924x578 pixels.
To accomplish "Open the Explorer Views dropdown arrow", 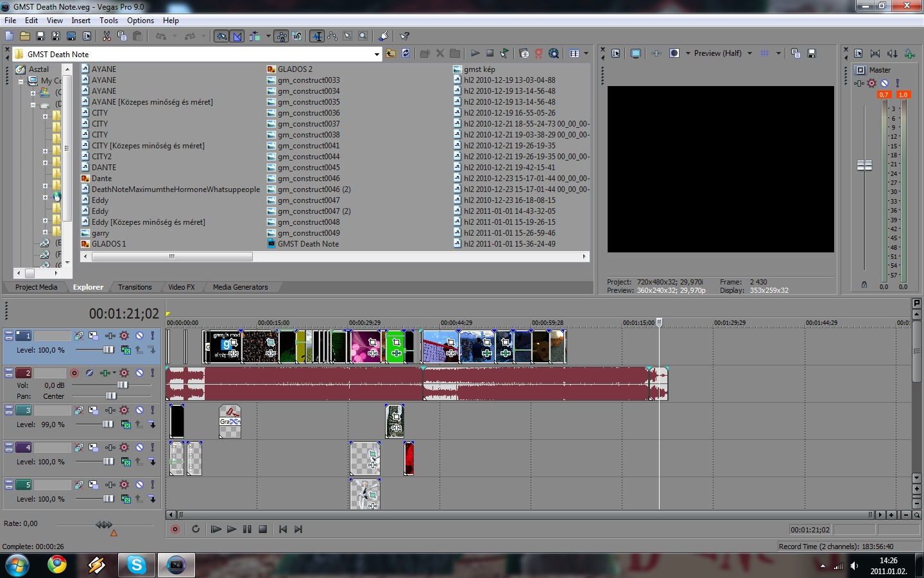I will click(x=586, y=53).
